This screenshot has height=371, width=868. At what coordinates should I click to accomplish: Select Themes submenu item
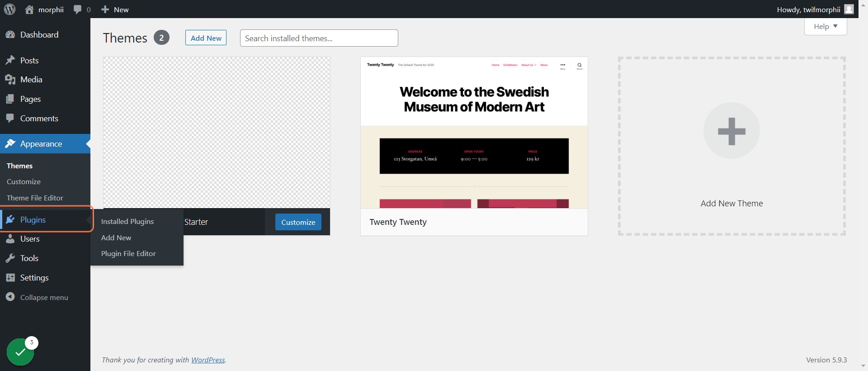(x=19, y=166)
